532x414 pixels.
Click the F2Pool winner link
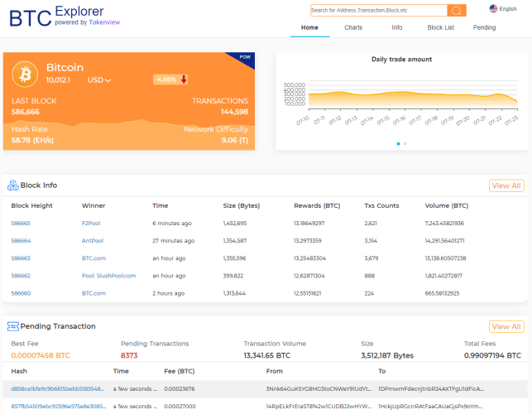[x=91, y=223]
